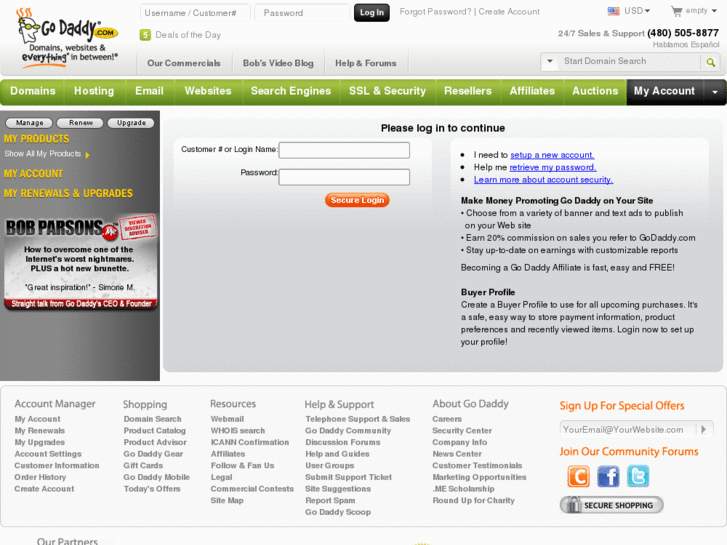Viewport: 727px width, 545px height.
Task: Open the Facebook icon
Action: point(608,476)
